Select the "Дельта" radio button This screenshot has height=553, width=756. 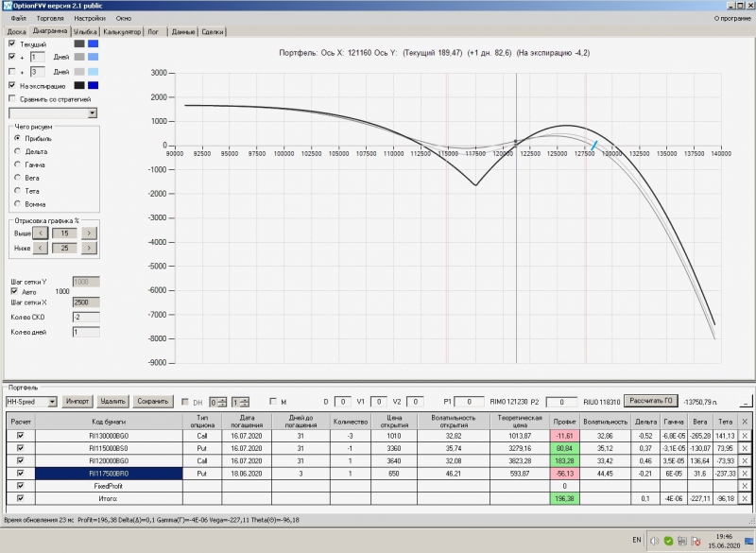point(18,151)
